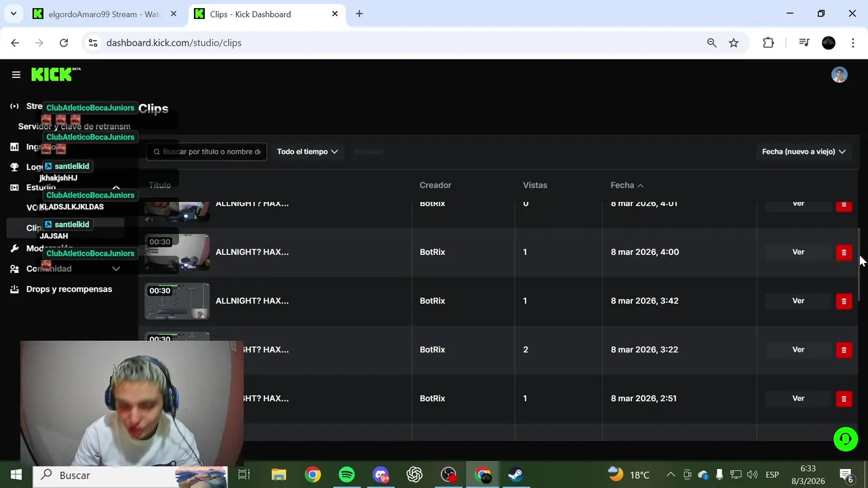Click BotRix creator in the 3:42 clip row
868x488 pixels.
[432, 301]
